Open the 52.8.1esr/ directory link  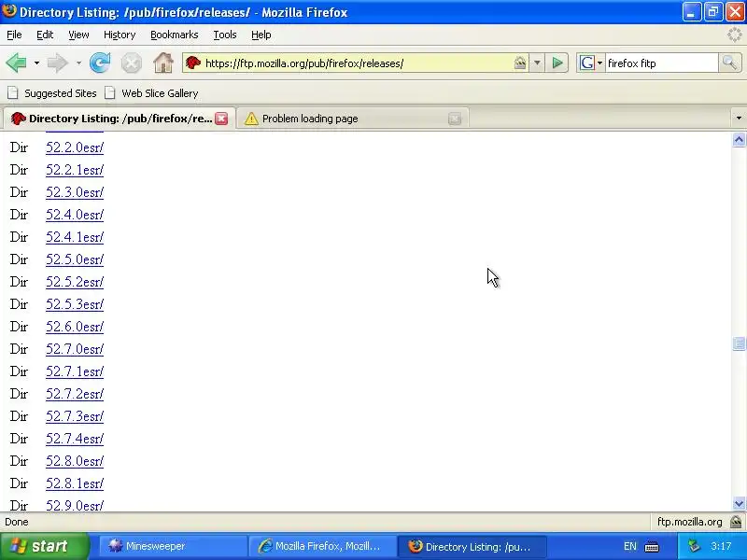pos(75,483)
